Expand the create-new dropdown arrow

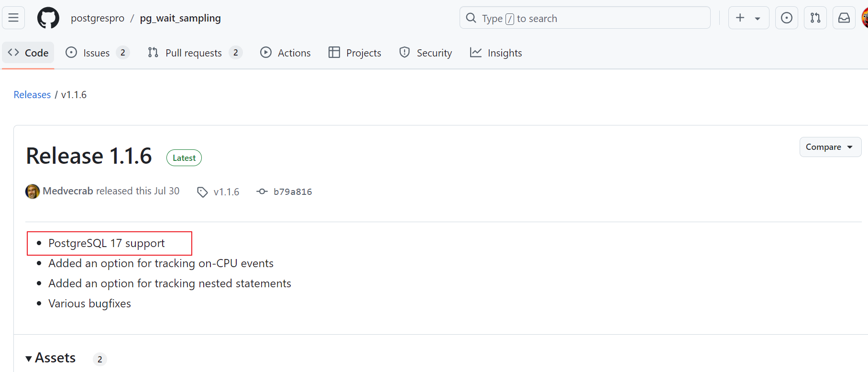(758, 19)
